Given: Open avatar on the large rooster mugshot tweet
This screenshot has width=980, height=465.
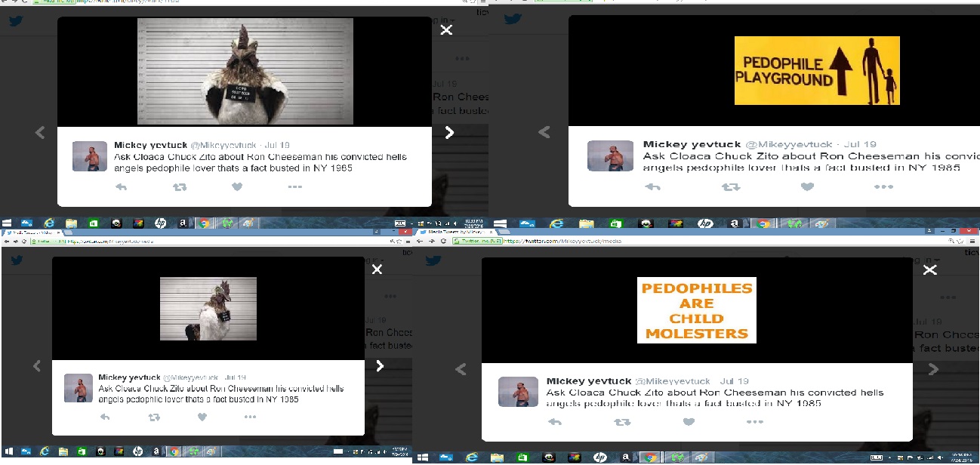Looking at the screenshot, I should 90,156.
